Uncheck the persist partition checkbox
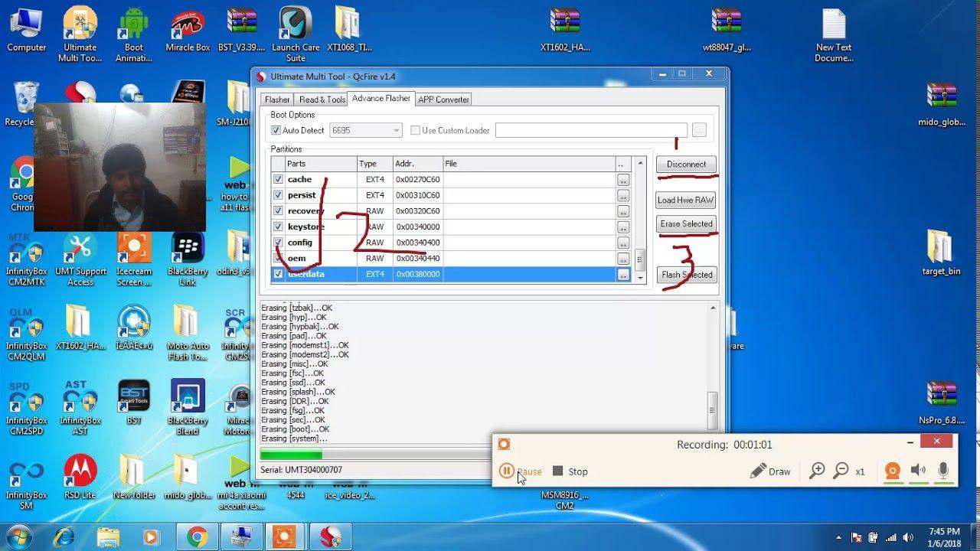 coord(278,195)
